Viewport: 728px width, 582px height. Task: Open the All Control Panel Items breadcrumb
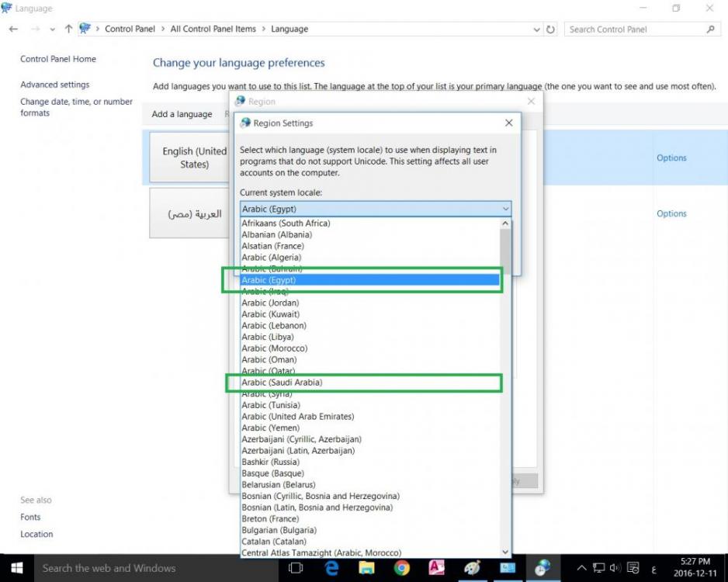[213, 29]
